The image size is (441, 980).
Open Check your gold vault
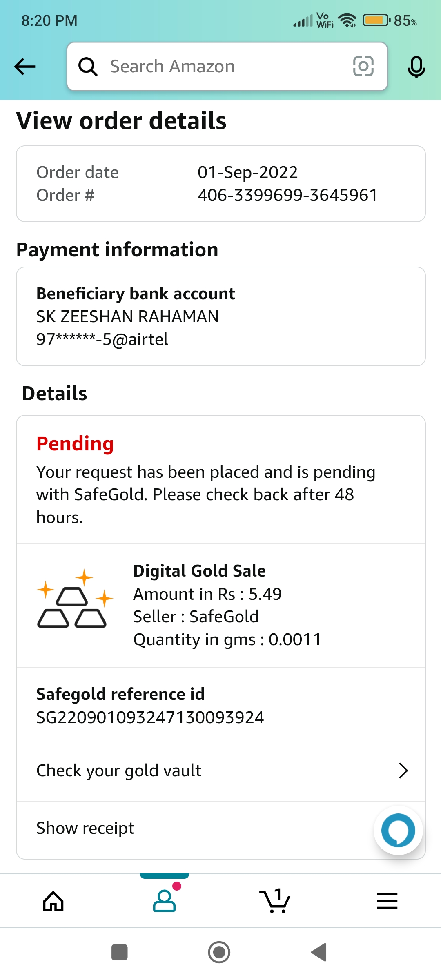119,771
